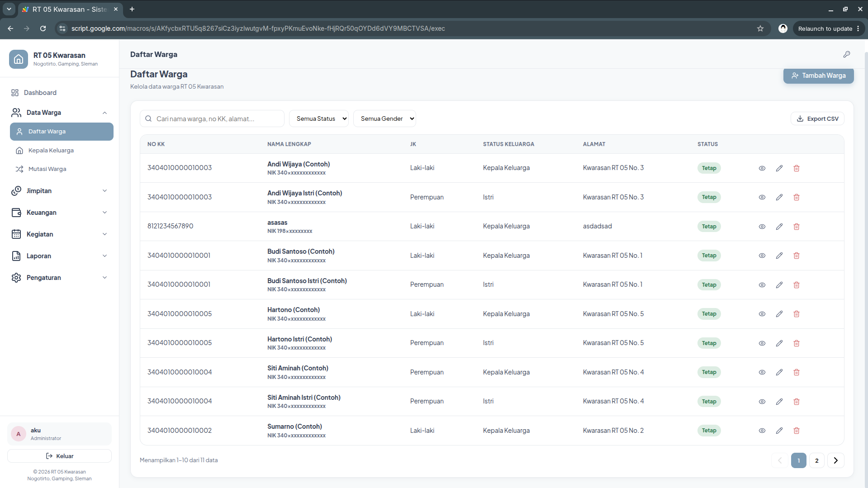Click the RT 05 Kwarasan home logo
The height and width of the screenshot is (488, 868).
(x=19, y=59)
